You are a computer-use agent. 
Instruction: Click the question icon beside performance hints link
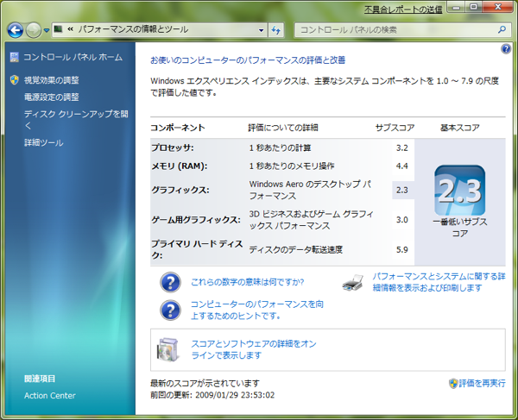coord(170,310)
